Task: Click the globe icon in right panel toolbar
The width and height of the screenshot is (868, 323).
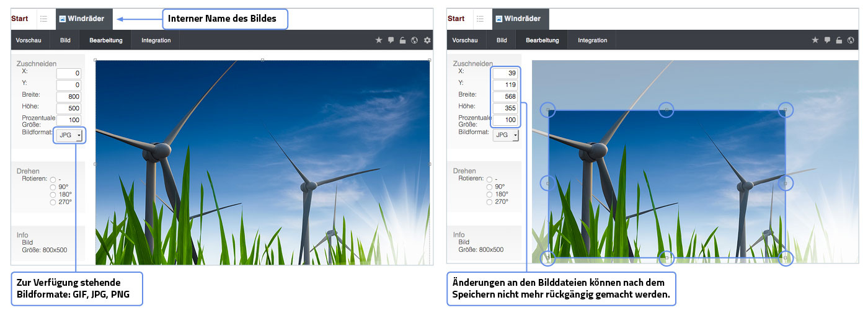Action: tap(851, 40)
